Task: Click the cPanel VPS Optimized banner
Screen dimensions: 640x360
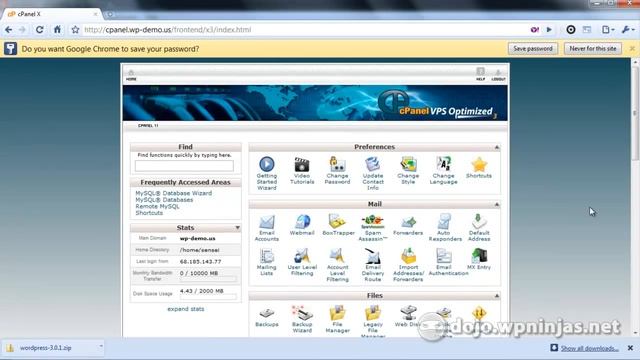Action: [x=315, y=103]
